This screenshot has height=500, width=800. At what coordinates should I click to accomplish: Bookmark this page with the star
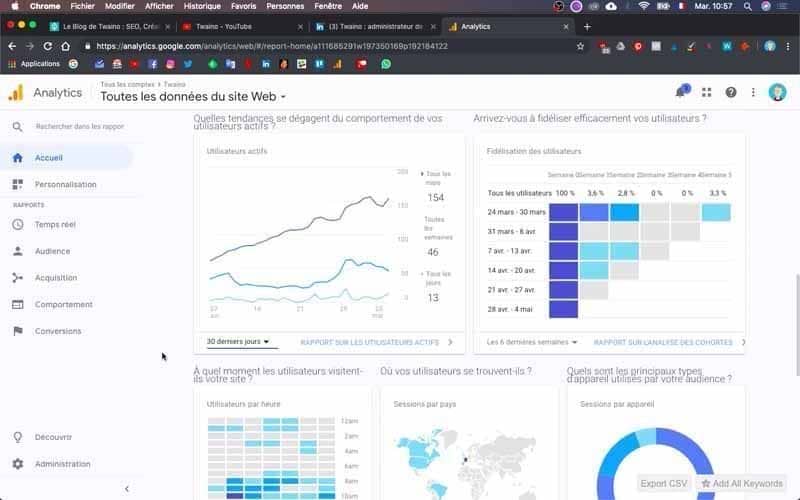pyautogui.click(x=580, y=46)
